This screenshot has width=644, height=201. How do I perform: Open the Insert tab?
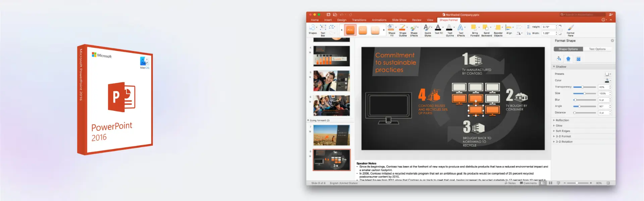pyautogui.click(x=328, y=20)
